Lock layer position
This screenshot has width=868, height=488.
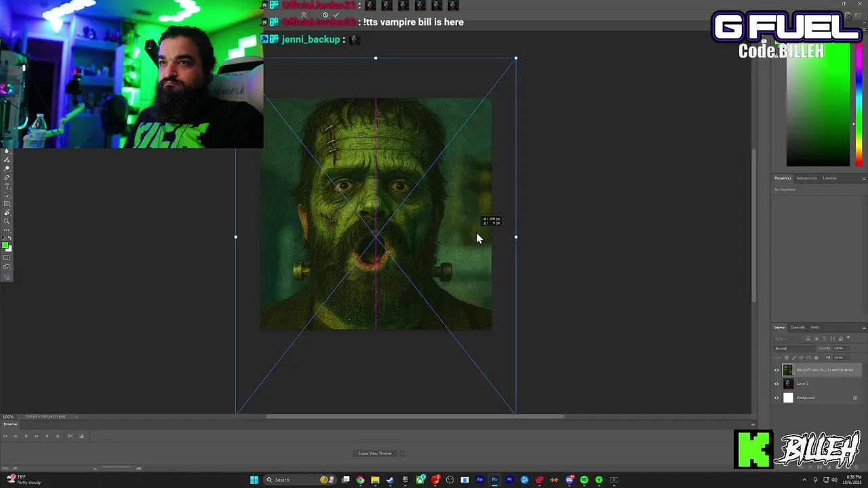click(801, 358)
